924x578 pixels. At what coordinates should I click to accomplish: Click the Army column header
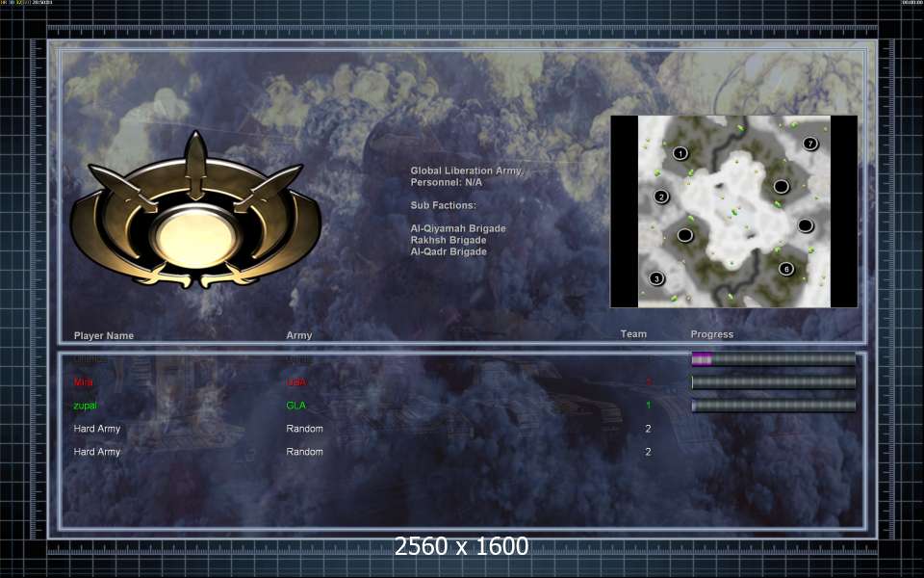click(298, 335)
